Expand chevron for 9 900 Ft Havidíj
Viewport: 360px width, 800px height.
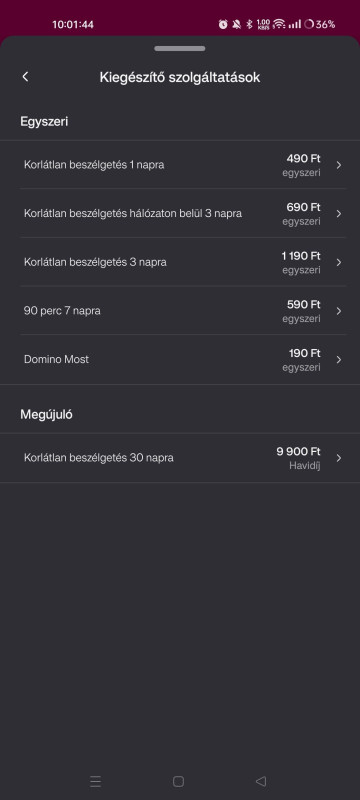(x=339, y=458)
